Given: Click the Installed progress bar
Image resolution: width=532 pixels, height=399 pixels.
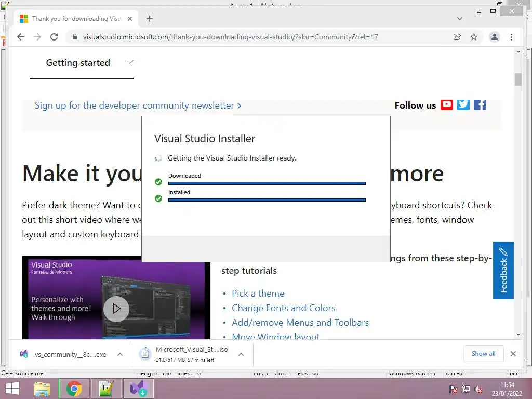Looking at the screenshot, I should tap(267, 200).
